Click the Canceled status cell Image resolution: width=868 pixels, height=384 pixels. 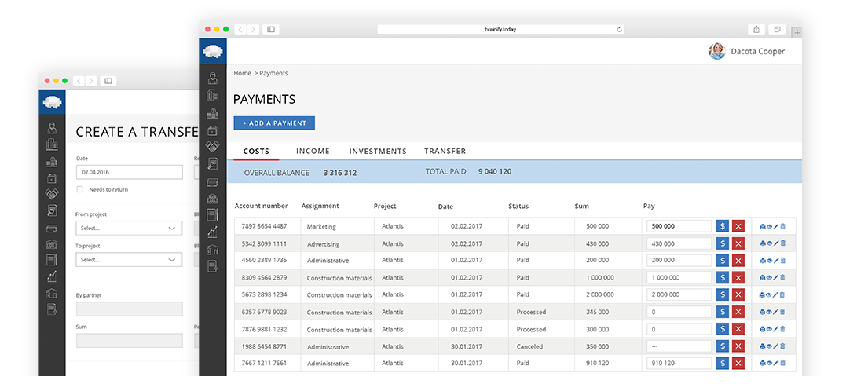tap(529, 347)
